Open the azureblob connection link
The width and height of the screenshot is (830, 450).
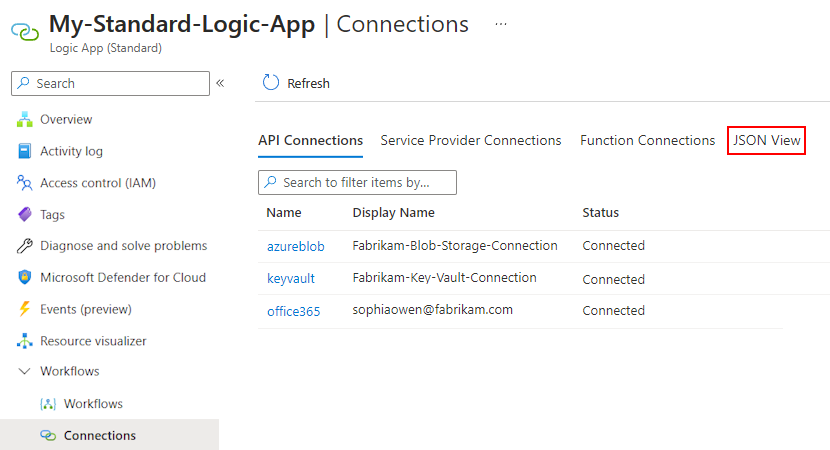coord(295,247)
